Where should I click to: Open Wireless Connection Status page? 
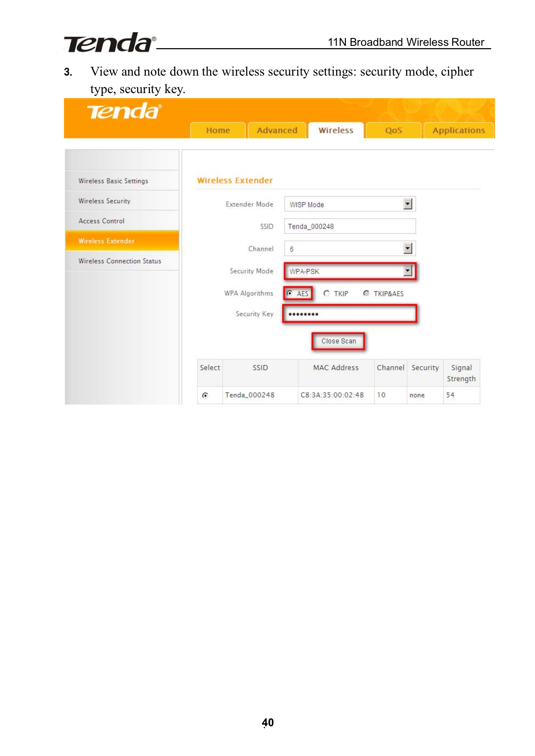pyautogui.click(x=122, y=261)
